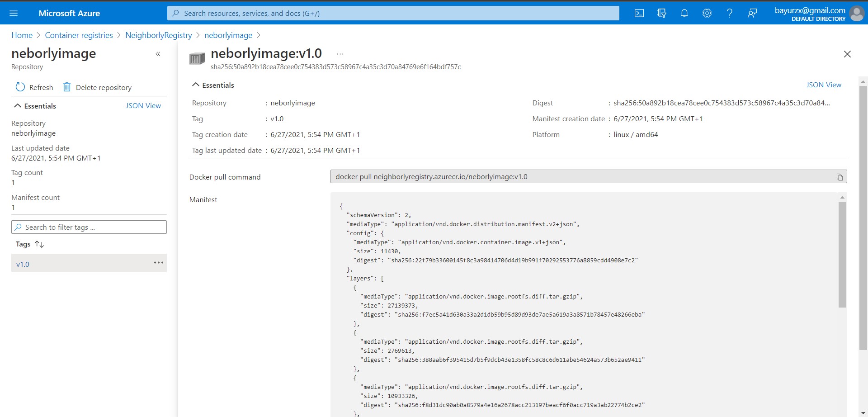Click the layer digest sha256:f7ec5a41 manifest line
The width and height of the screenshot is (868, 417).
[x=502, y=314]
